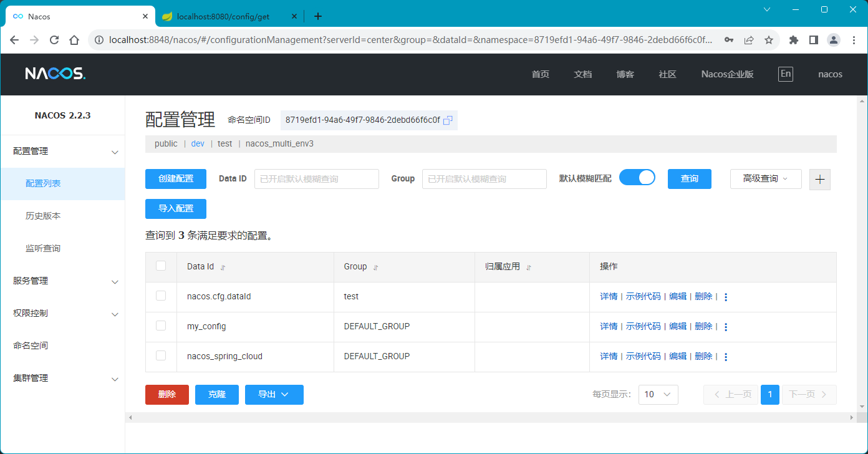868x454 pixels.
Task: Open the saved passwords key icon
Action: [x=728, y=40]
